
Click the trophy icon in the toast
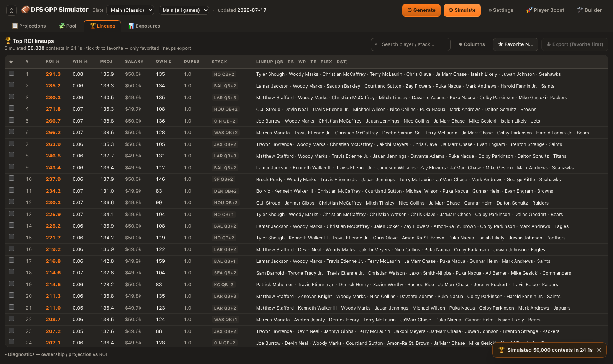(x=501, y=350)
